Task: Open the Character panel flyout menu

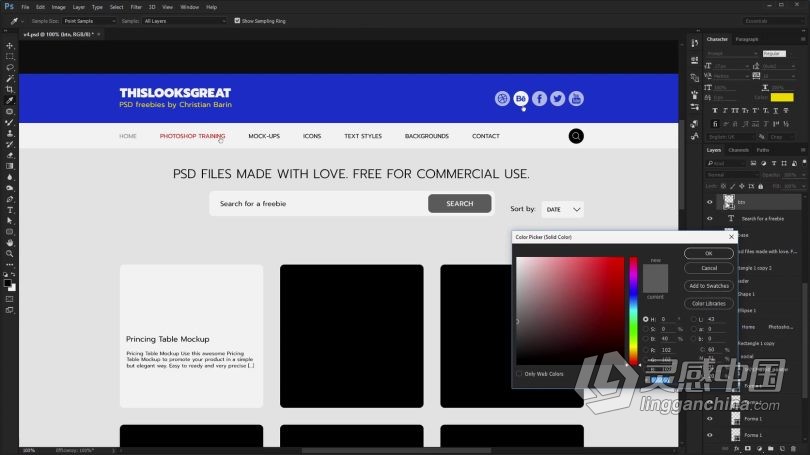Action: pos(803,39)
